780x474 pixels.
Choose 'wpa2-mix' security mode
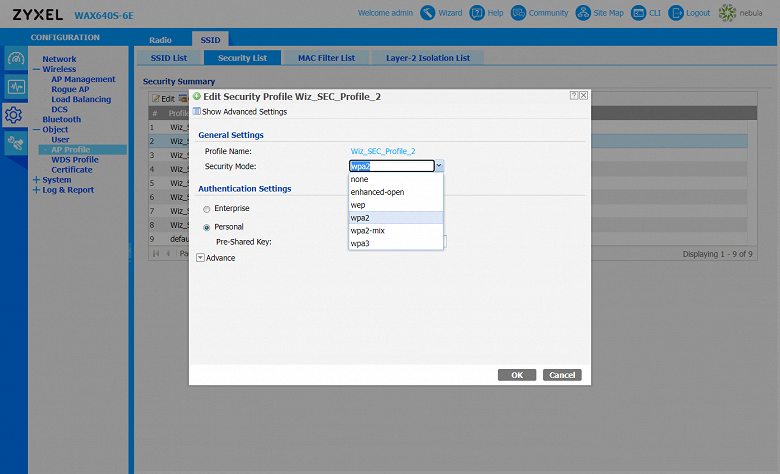pos(396,231)
